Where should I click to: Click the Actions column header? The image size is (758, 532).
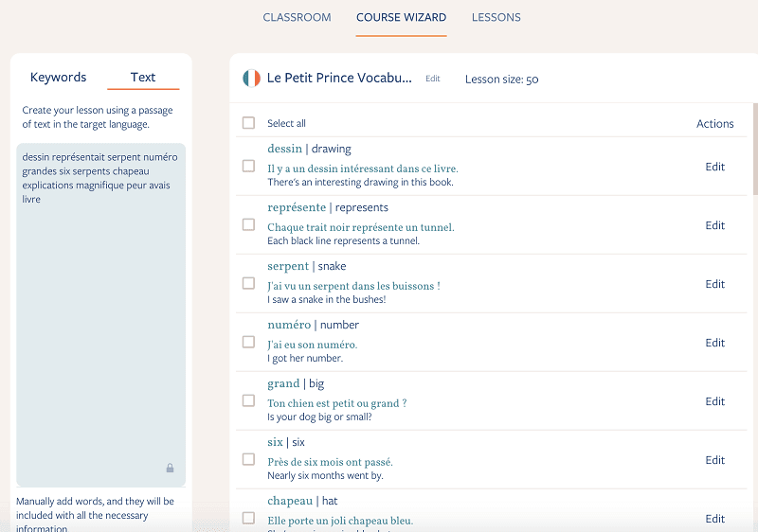coord(715,124)
